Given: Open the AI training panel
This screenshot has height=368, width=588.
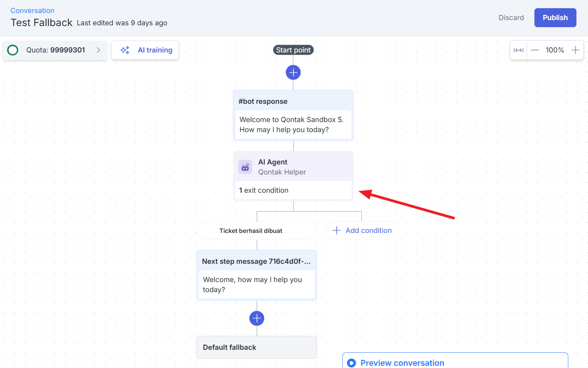Looking at the screenshot, I should [x=155, y=50].
